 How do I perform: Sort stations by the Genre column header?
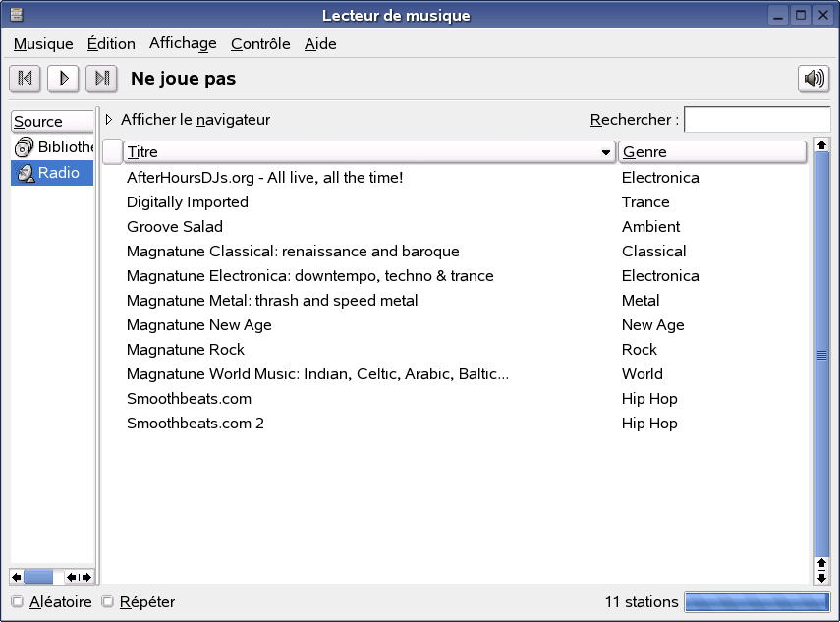(711, 152)
